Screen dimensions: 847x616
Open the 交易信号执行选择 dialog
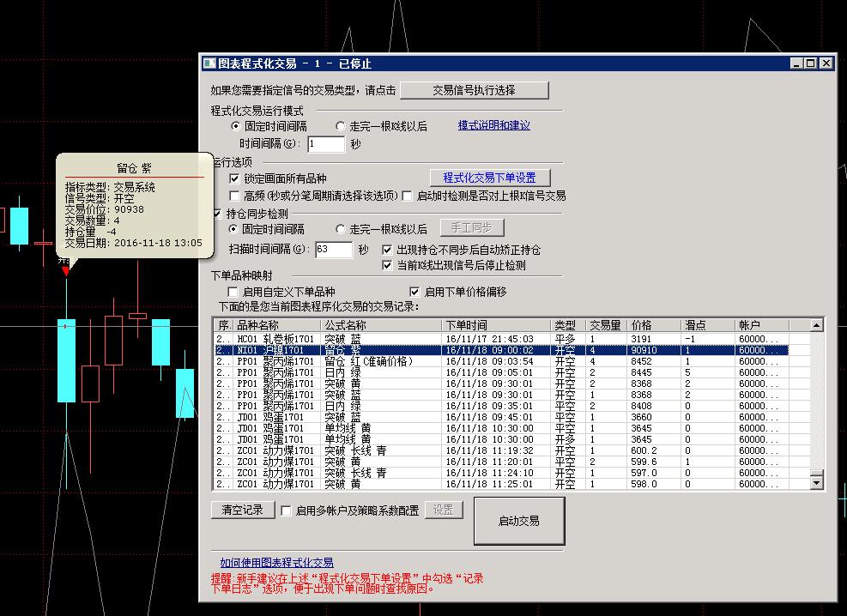pos(475,90)
